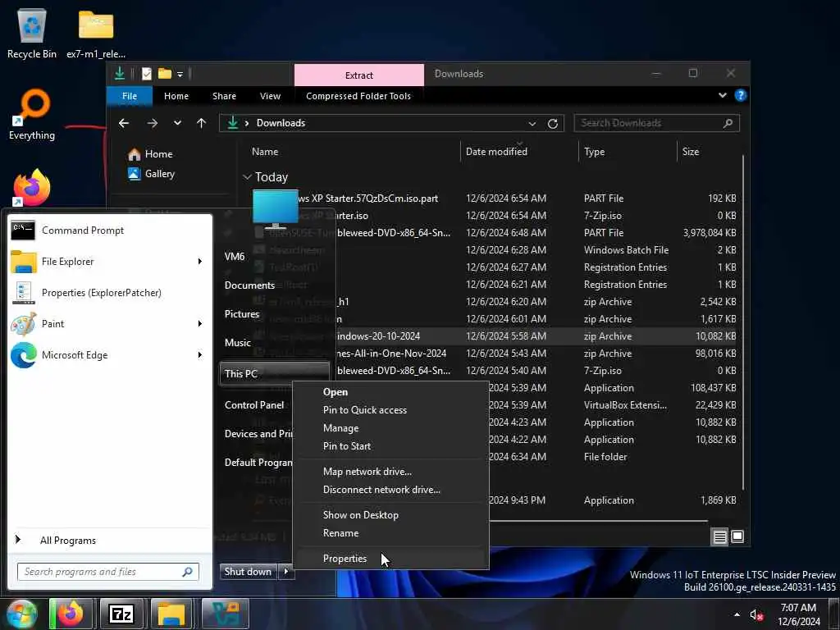Expand the ribbon with the chevron
840x630 pixels.
click(722, 95)
